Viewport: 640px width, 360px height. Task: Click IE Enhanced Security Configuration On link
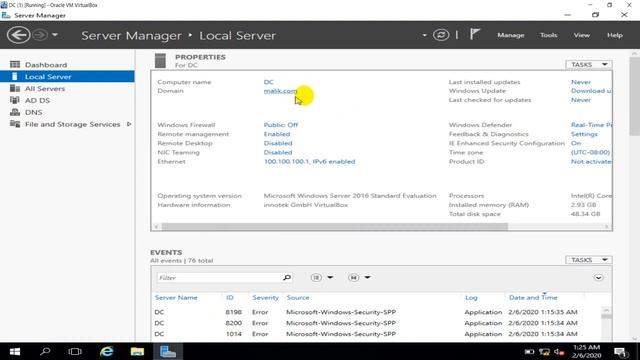click(576, 143)
